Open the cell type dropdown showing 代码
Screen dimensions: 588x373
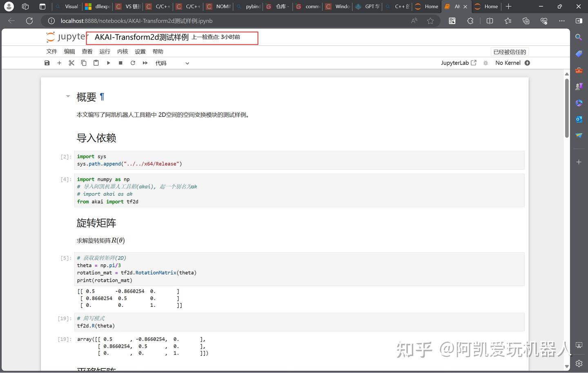click(171, 63)
